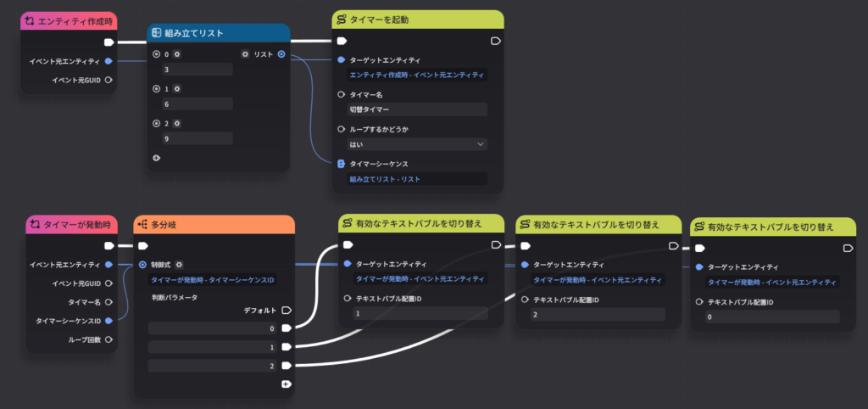Image resolution: width=868 pixels, height=409 pixels.
Task: Click the イベント元エンティティ pin on エンティティ作成時
Action: 108,61
